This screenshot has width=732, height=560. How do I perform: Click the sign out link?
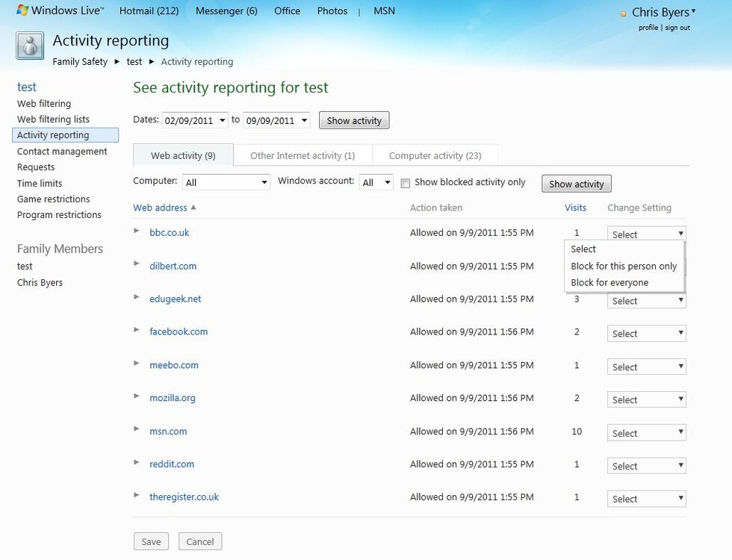tap(677, 28)
